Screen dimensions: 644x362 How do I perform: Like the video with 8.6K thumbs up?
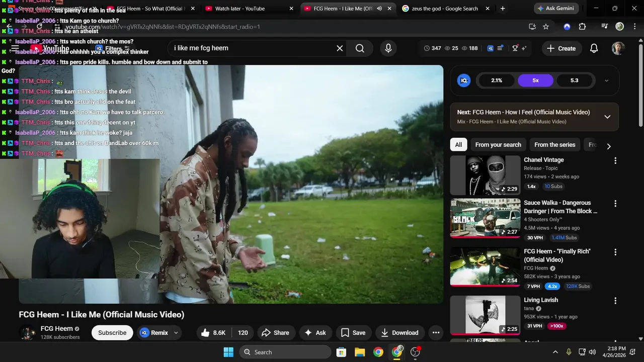coord(213,333)
